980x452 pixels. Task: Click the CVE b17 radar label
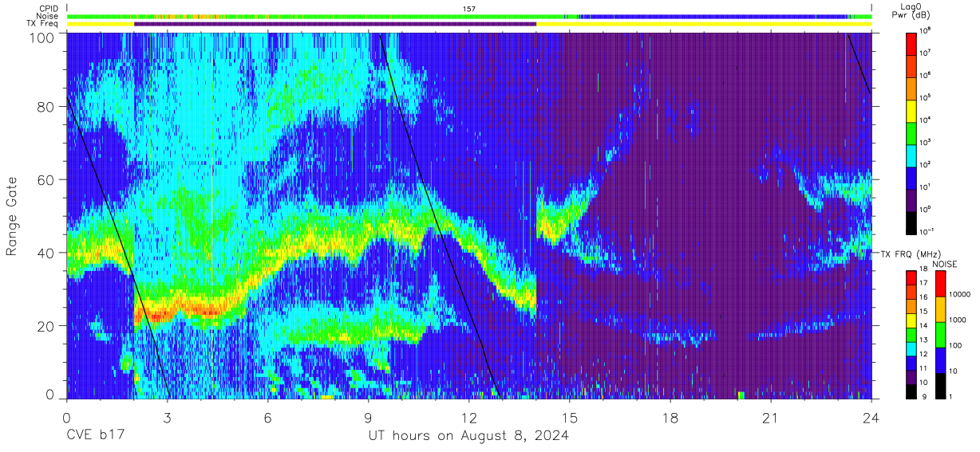95,436
